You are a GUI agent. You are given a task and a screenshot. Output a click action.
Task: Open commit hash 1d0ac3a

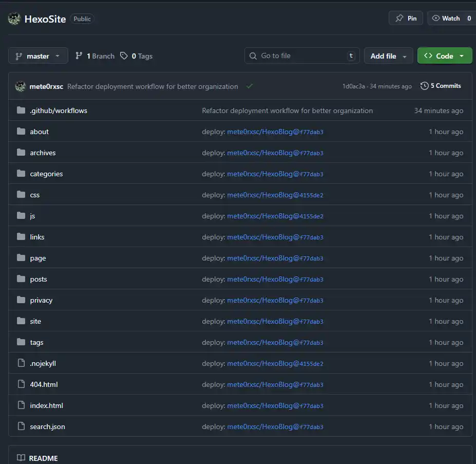click(x=353, y=86)
